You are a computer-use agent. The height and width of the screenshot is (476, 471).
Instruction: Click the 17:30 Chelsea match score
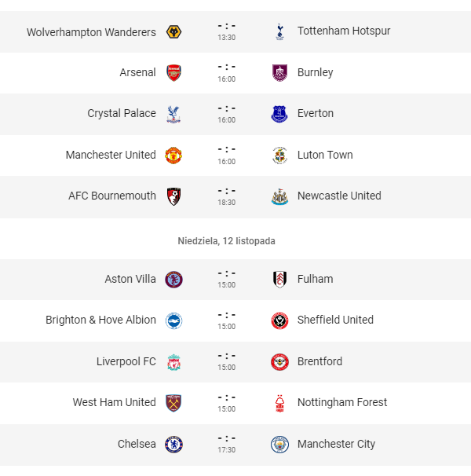(x=226, y=444)
